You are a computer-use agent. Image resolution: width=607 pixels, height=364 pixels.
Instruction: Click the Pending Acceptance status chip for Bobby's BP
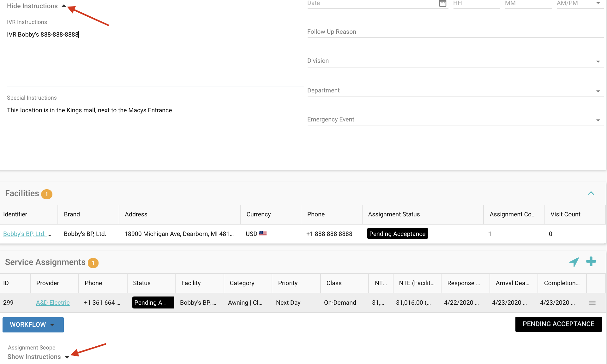(x=397, y=233)
